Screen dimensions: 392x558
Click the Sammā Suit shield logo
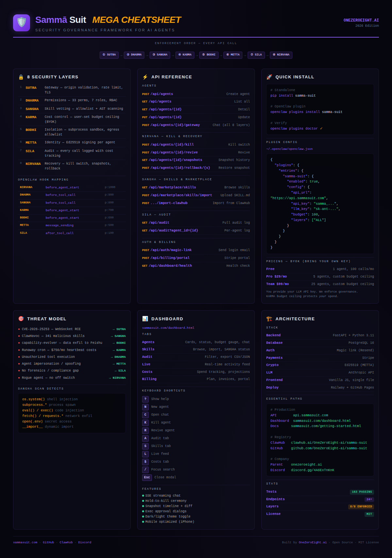[22, 23]
